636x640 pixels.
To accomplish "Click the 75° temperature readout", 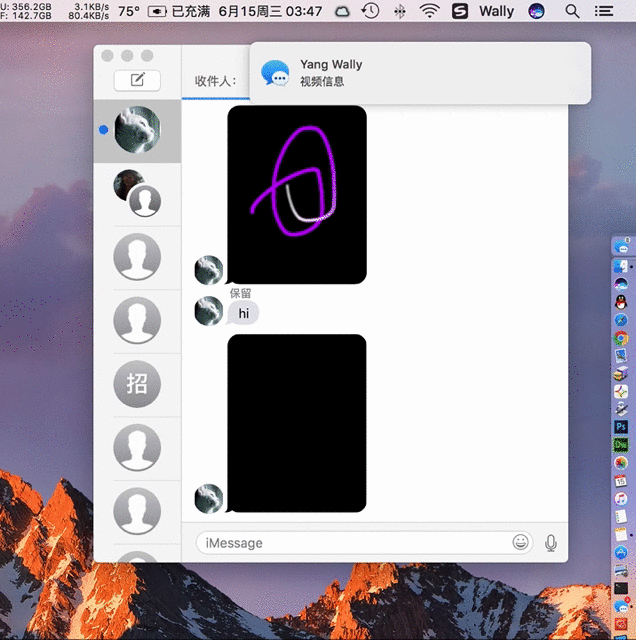I will click(x=129, y=11).
